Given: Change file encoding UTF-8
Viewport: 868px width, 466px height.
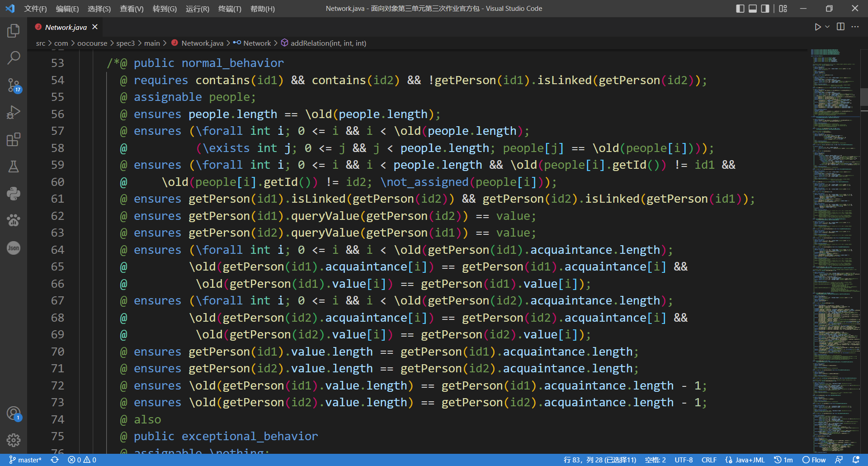Looking at the screenshot, I should [684, 460].
